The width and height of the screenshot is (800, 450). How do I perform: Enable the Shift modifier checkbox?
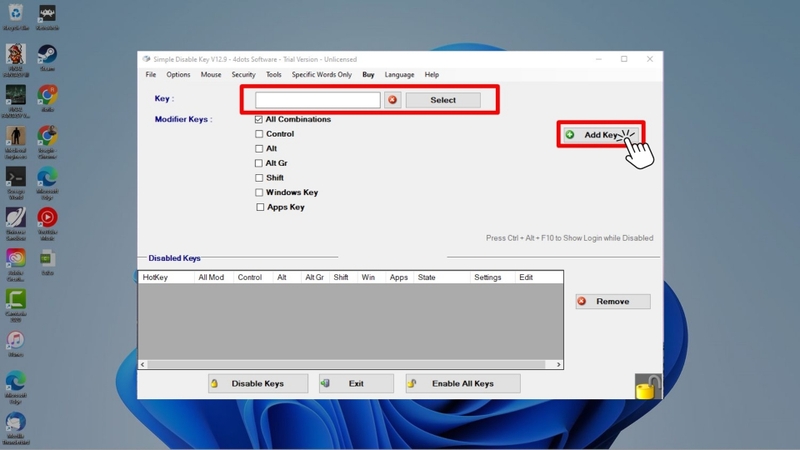click(259, 178)
